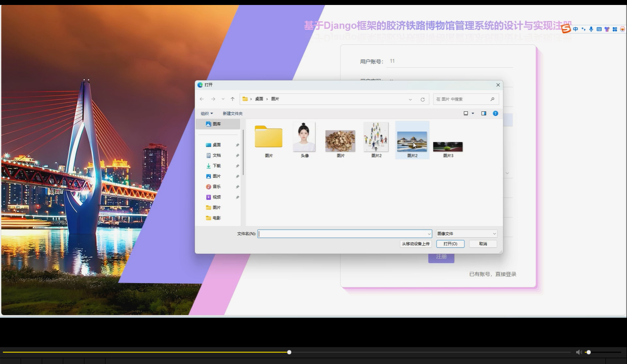Click the 文件名(N) text field
The image size is (627, 364).
point(342,234)
